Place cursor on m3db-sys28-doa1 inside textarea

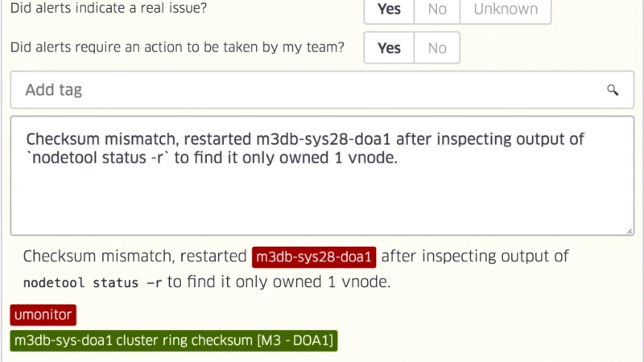(x=324, y=139)
